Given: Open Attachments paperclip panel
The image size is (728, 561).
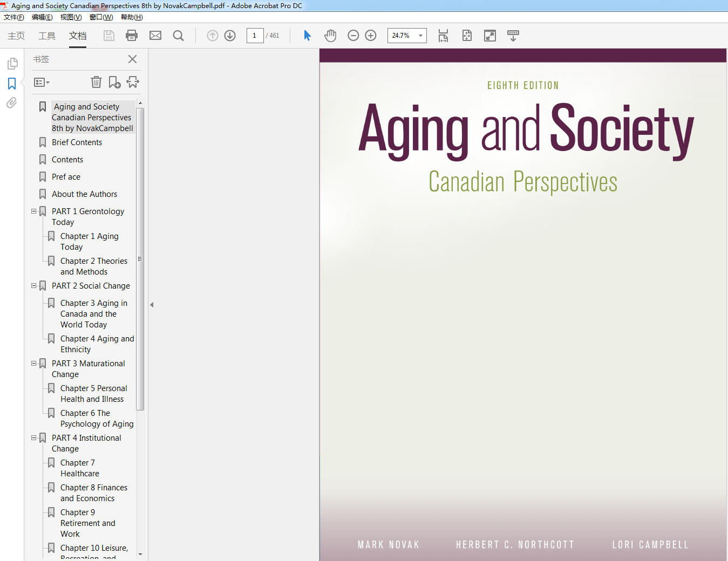Looking at the screenshot, I should 12,102.
